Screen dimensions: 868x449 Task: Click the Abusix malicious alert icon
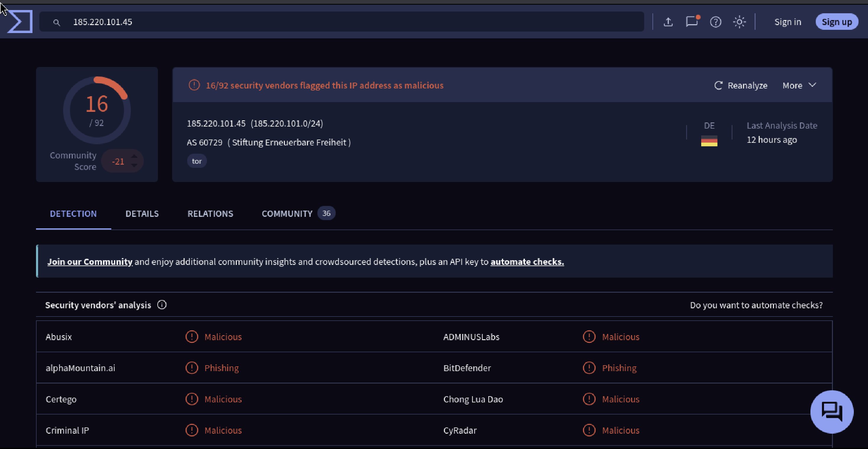192,337
